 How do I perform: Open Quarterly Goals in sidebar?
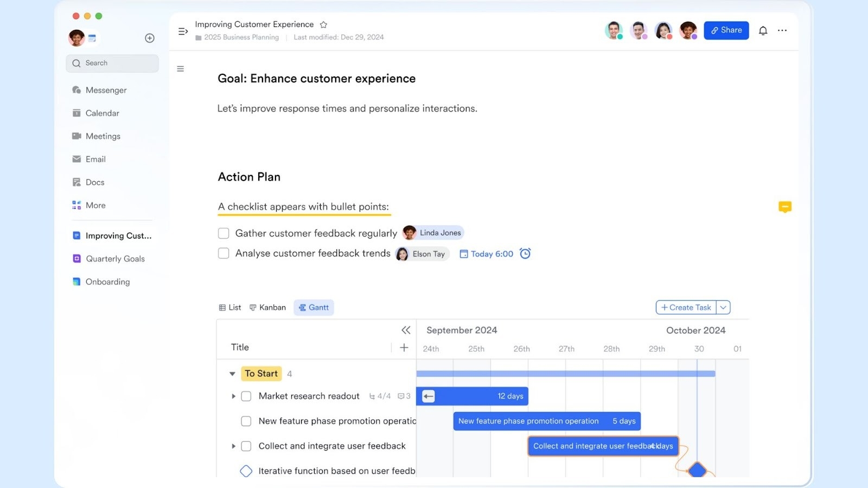(x=109, y=259)
